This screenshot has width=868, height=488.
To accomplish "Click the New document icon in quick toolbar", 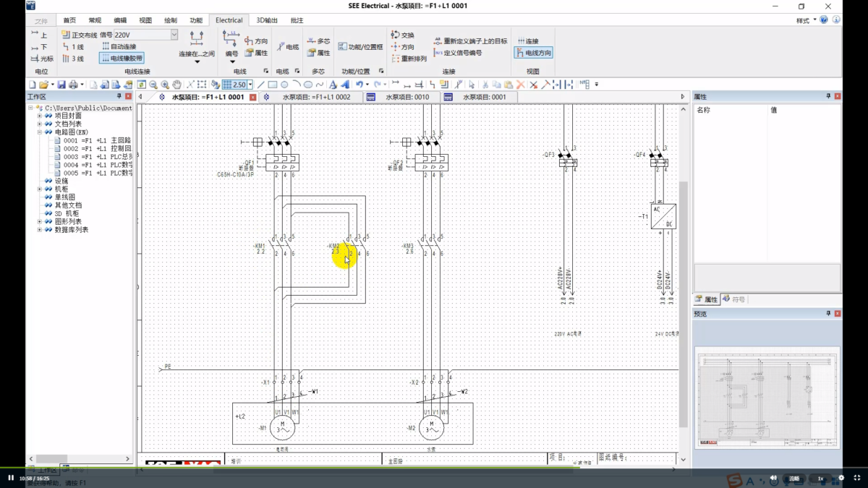I will (x=32, y=85).
